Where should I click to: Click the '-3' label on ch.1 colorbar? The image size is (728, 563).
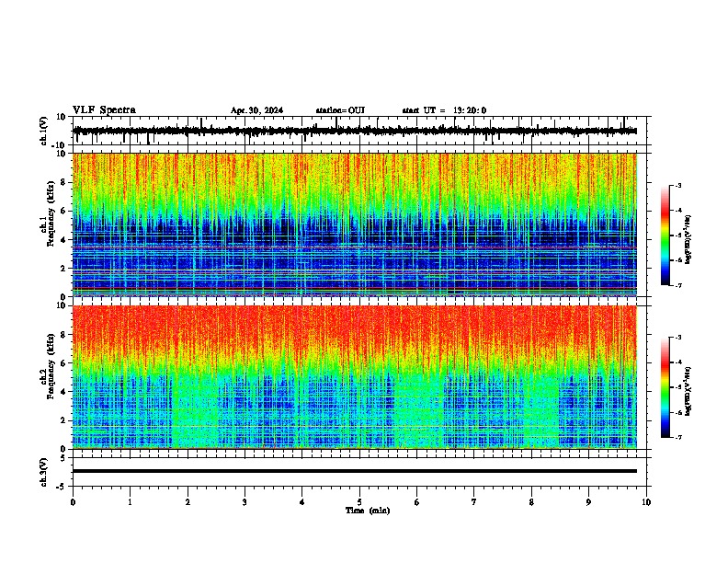677,186
